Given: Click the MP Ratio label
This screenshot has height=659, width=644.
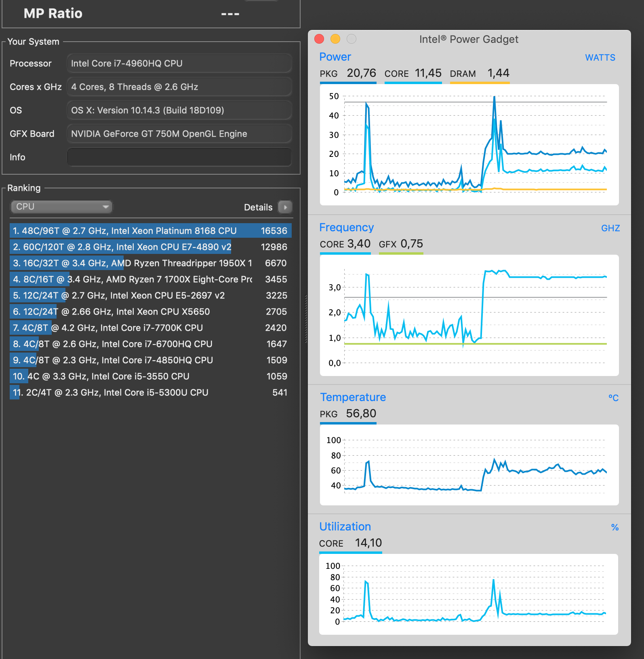Looking at the screenshot, I should coord(53,13).
